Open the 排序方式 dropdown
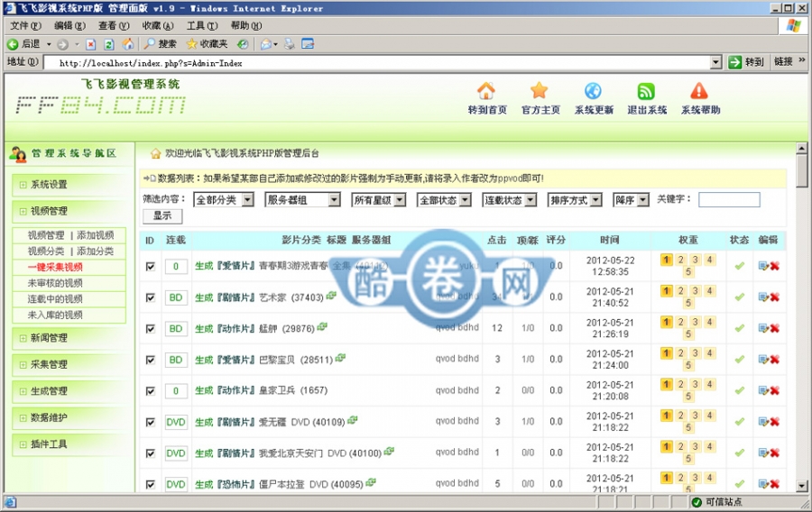 [x=575, y=199]
